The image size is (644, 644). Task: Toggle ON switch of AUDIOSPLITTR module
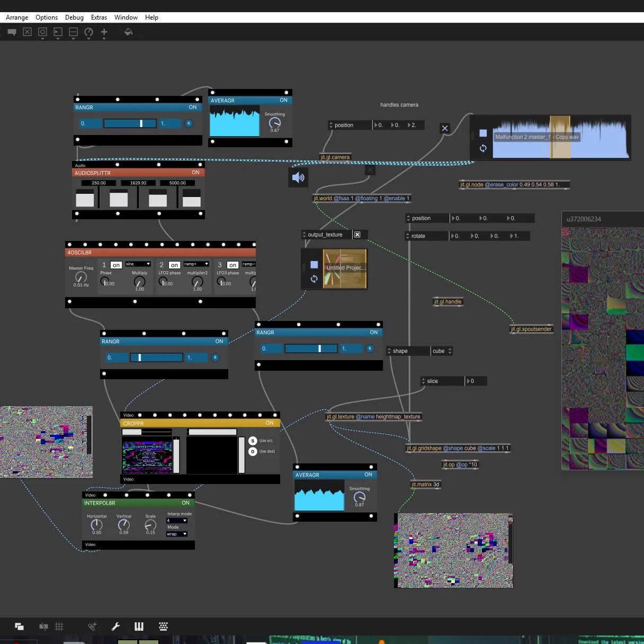[195, 173]
